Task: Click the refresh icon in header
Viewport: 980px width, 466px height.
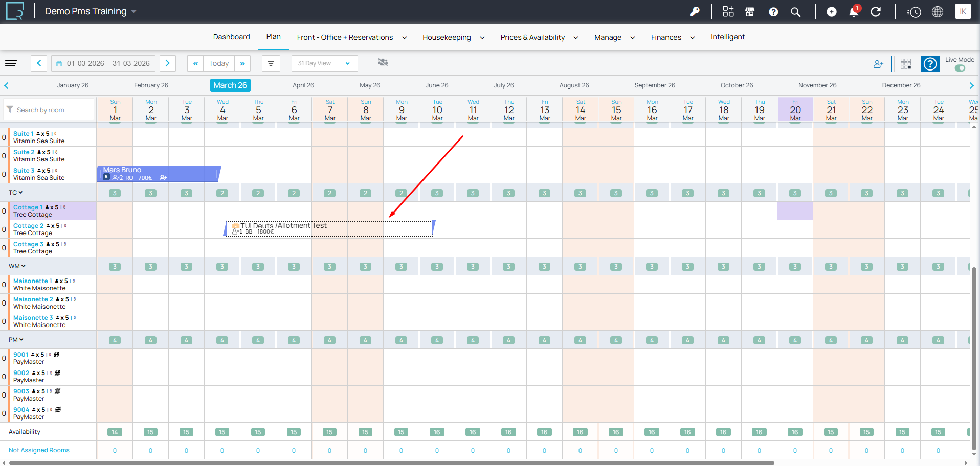Action: pyautogui.click(x=876, y=12)
